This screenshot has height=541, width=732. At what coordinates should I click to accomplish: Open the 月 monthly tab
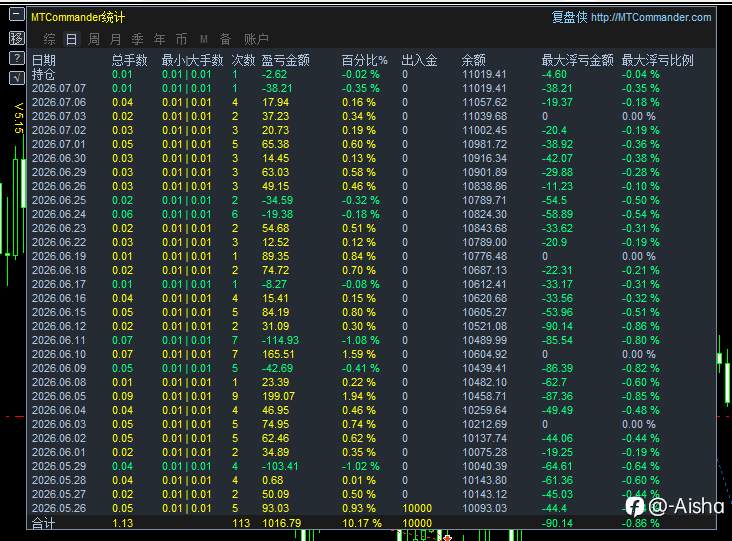(116, 39)
